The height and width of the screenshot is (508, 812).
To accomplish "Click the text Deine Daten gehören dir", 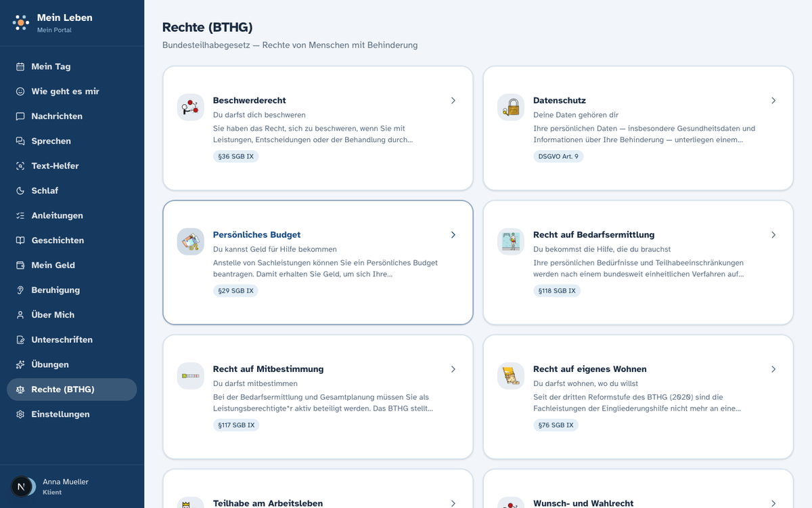I will (x=576, y=115).
